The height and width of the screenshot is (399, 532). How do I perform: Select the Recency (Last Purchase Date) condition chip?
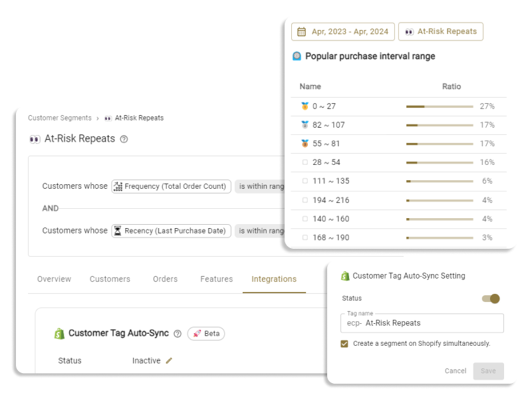[x=172, y=231]
